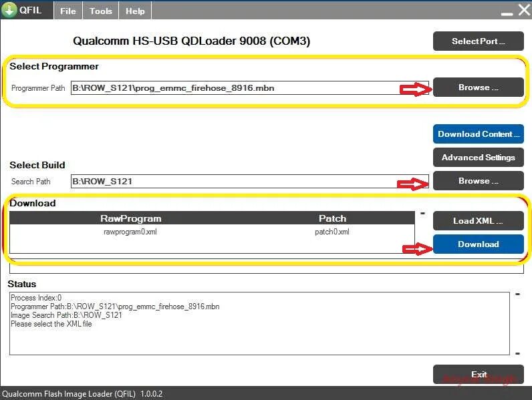This screenshot has width=532, height=400.
Task: Browse for the programmer path file
Action: (x=478, y=87)
